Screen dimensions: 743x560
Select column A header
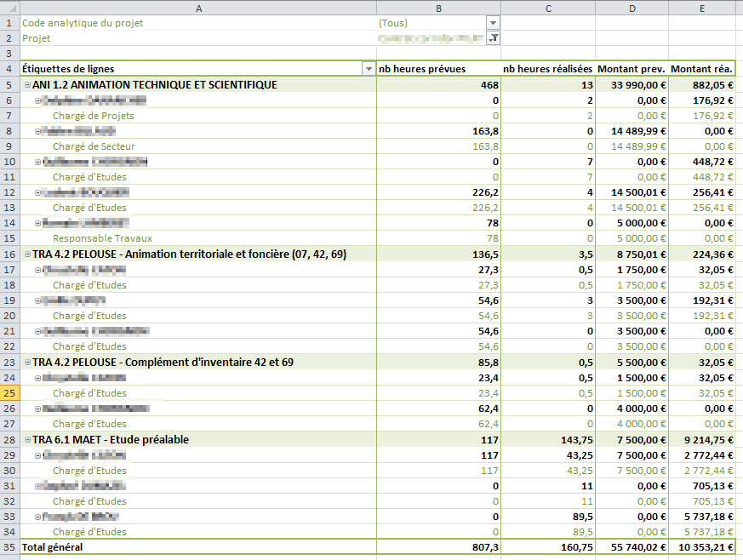click(197, 8)
